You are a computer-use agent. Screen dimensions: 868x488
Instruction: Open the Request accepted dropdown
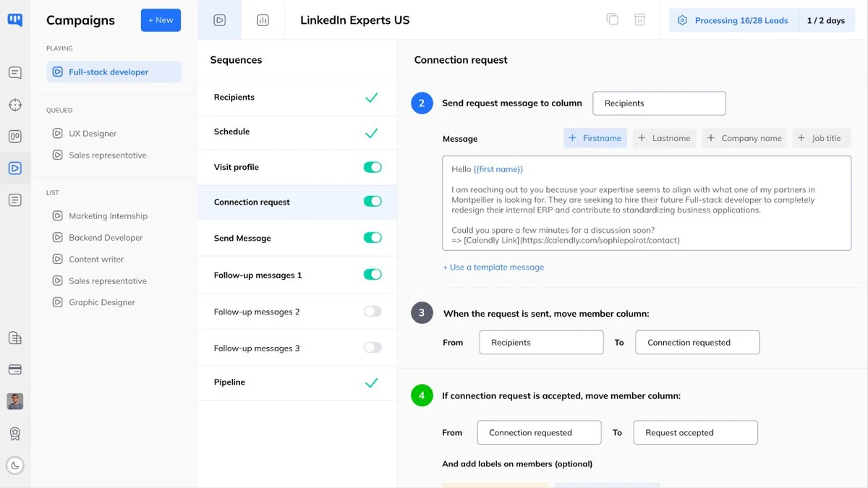click(695, 433)
